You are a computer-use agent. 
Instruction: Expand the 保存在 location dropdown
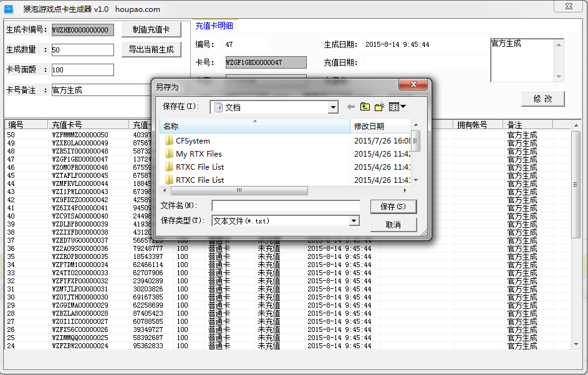click(332, 107)
